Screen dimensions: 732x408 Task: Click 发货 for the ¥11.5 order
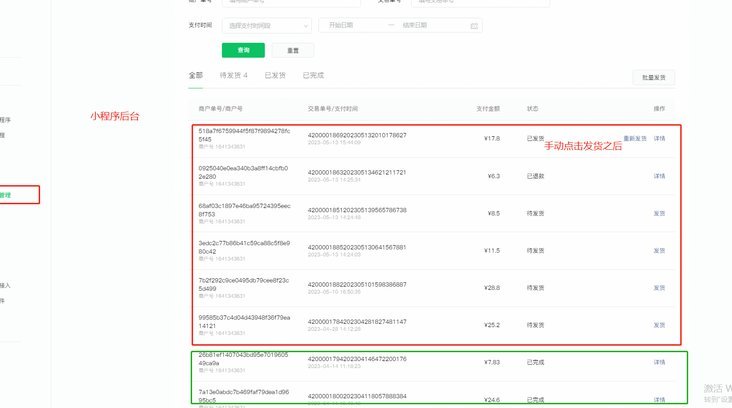point(659,251)
